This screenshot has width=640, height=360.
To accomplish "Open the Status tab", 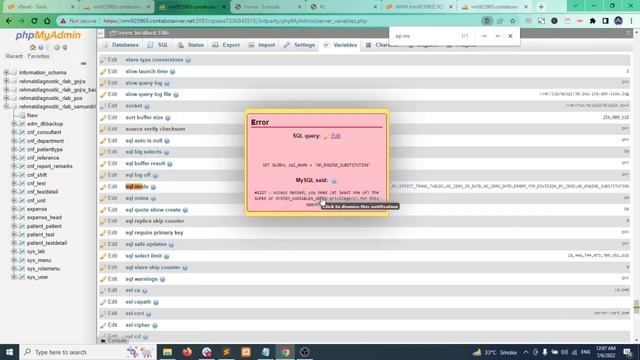I will (x=191, y=45).
